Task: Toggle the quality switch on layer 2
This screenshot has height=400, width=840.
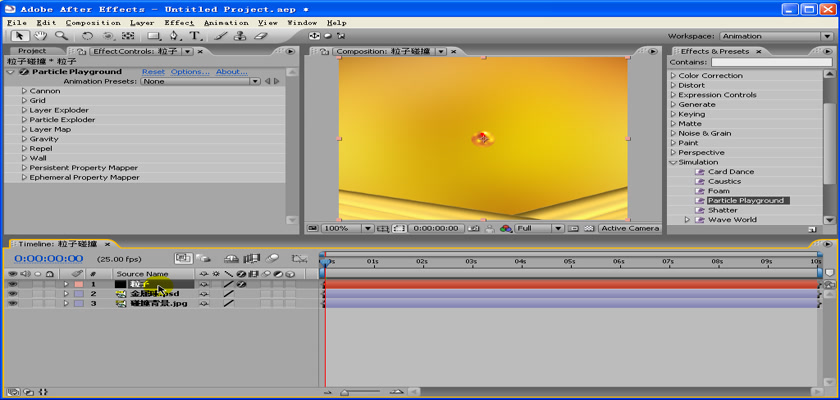Action: point(229,294)
